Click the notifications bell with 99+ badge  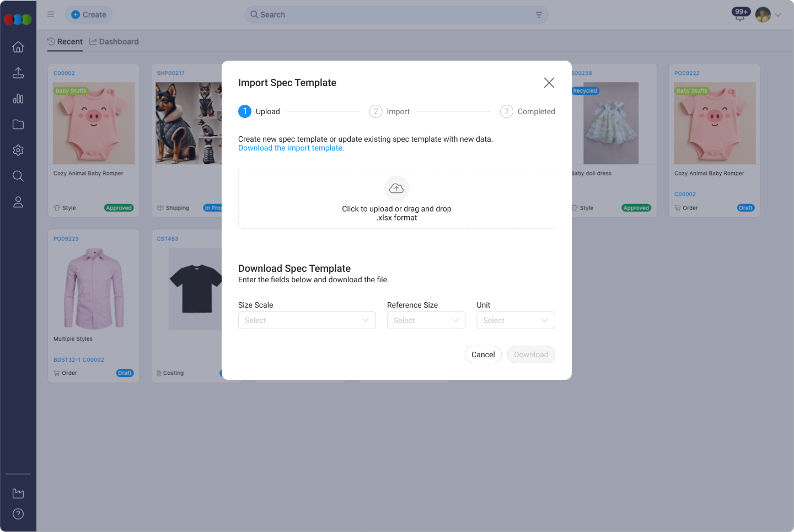pyautogui.click(x=740, y=15)
